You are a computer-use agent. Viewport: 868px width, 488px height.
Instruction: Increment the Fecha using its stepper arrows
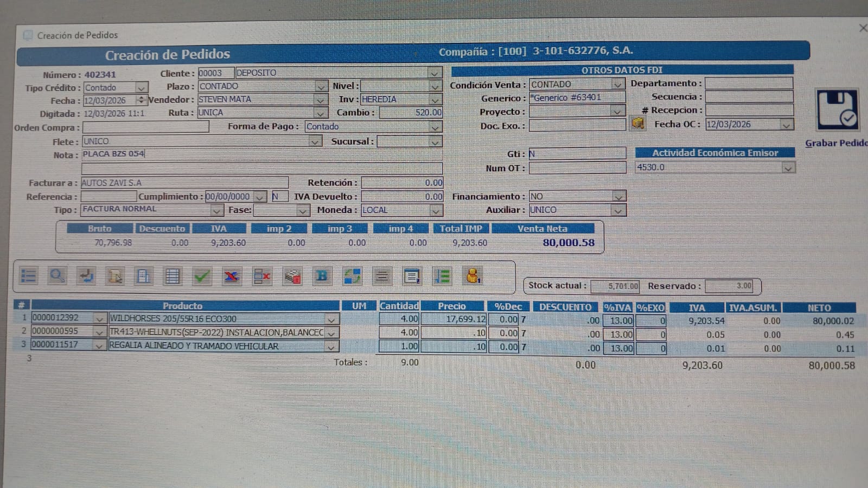(140, 98)
